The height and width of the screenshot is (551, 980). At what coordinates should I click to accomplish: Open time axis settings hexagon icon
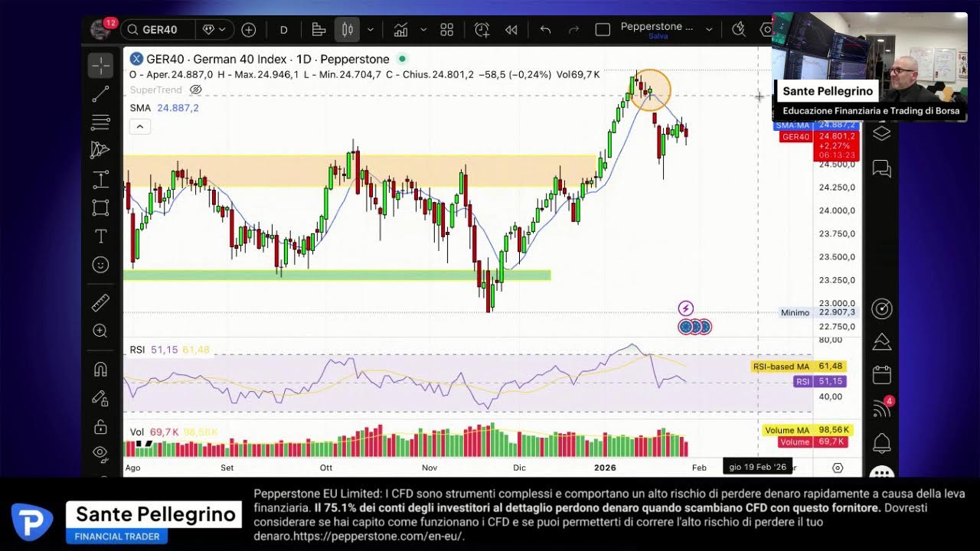point(838,468)
